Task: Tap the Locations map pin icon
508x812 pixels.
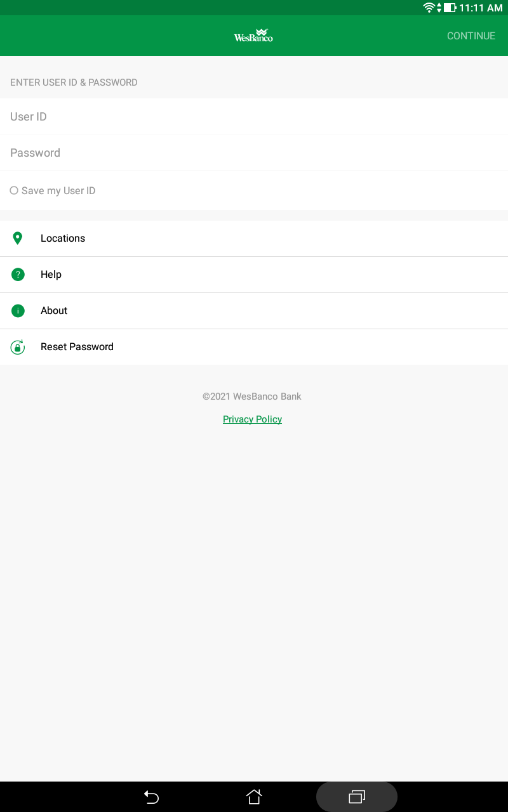Action: 18,239
